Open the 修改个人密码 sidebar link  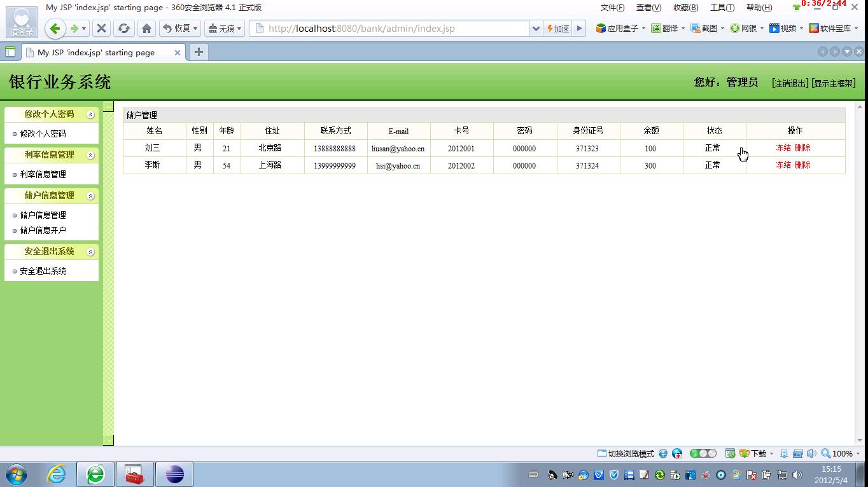click(43, 134)
